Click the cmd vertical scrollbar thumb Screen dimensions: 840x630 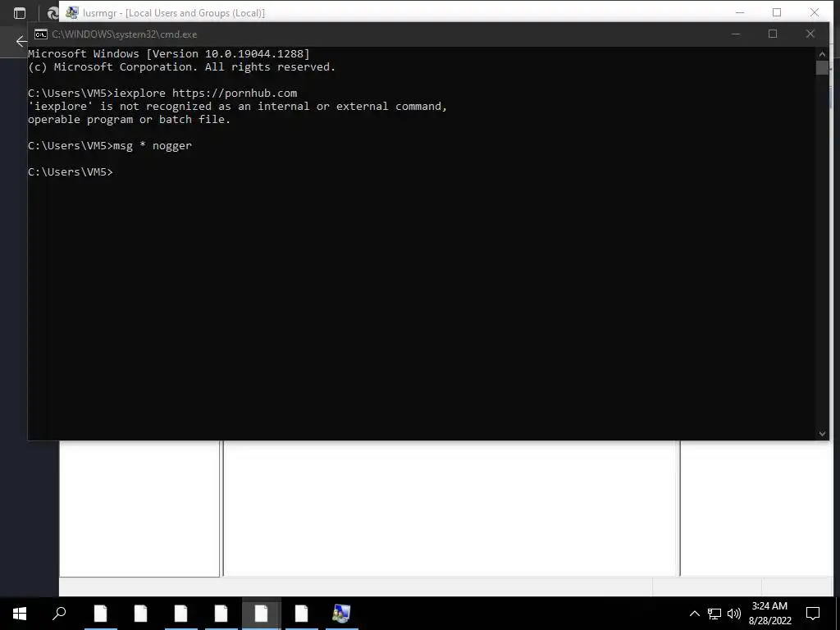(x=822, y=67)
